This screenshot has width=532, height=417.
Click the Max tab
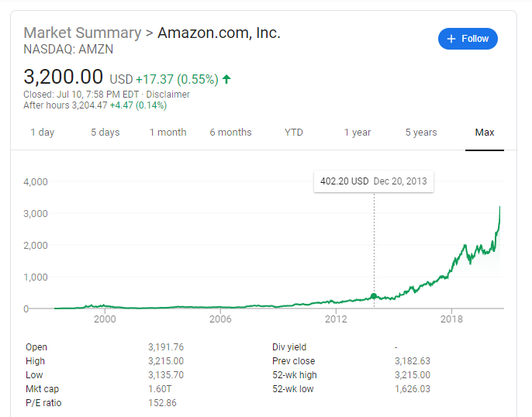coord(485,133)
